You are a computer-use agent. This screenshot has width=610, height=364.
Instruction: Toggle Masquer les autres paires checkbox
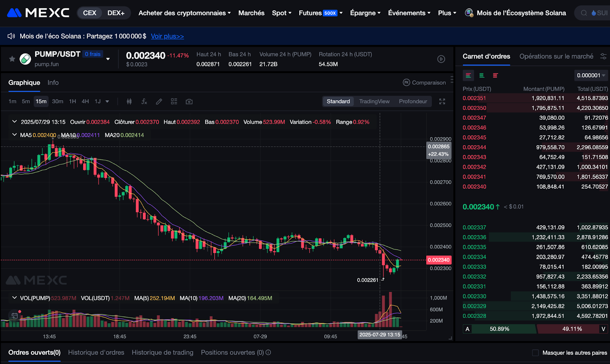(535, 353)
